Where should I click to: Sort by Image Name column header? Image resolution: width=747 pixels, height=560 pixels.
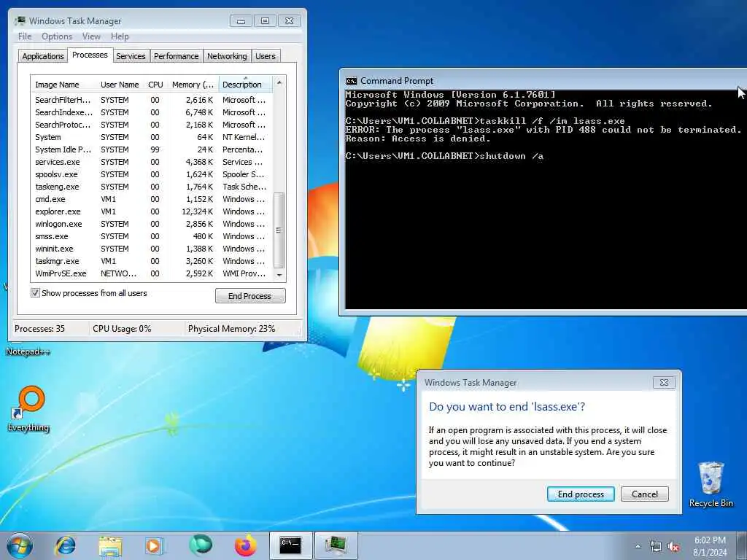(64, 85)
